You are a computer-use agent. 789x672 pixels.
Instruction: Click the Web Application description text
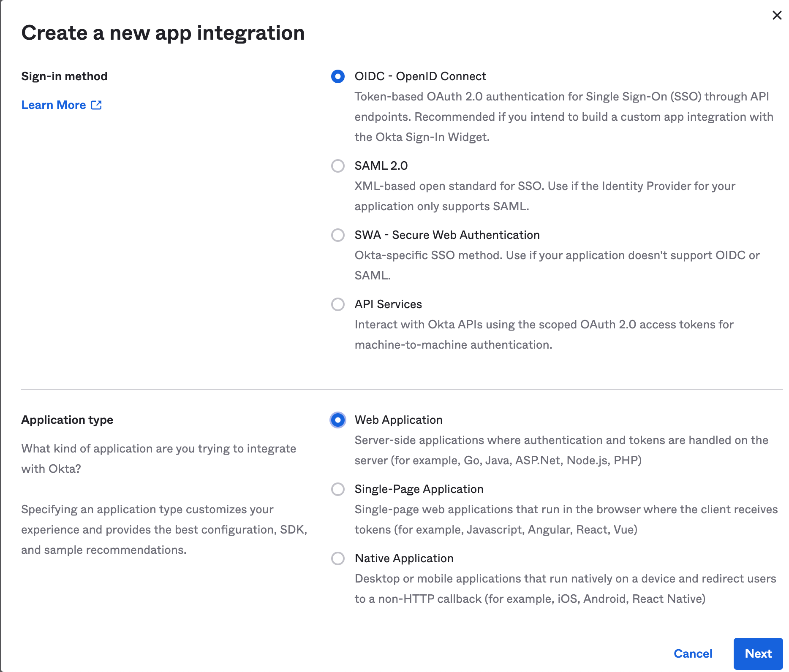coord(561,450)
